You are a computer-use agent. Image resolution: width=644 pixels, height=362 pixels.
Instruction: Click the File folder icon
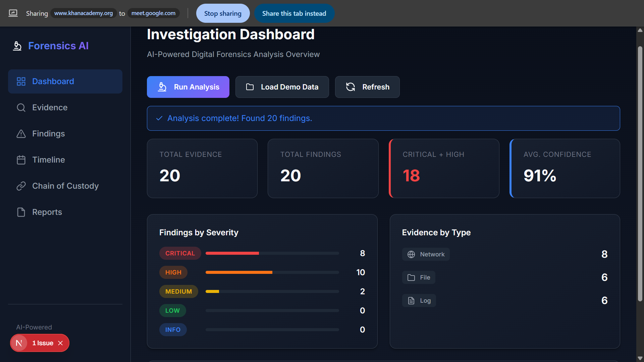pyautogui.click(x=411, y=277)
